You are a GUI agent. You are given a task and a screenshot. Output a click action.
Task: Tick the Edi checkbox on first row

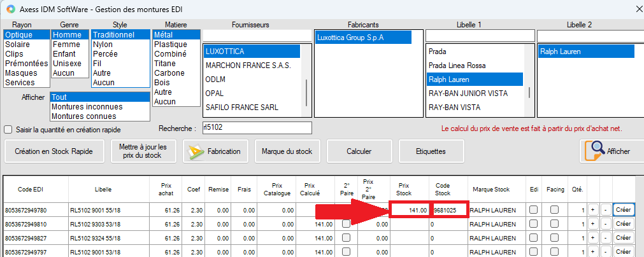[x=533, y=209]
